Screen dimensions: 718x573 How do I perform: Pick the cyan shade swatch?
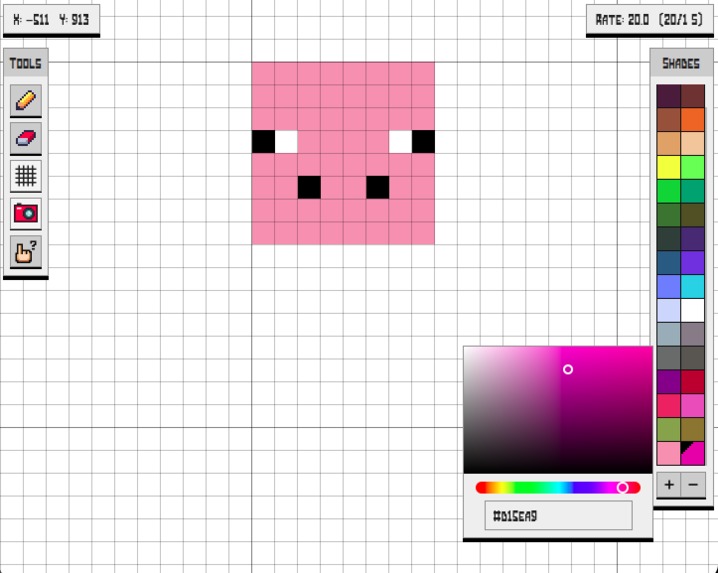coord(693,286)
